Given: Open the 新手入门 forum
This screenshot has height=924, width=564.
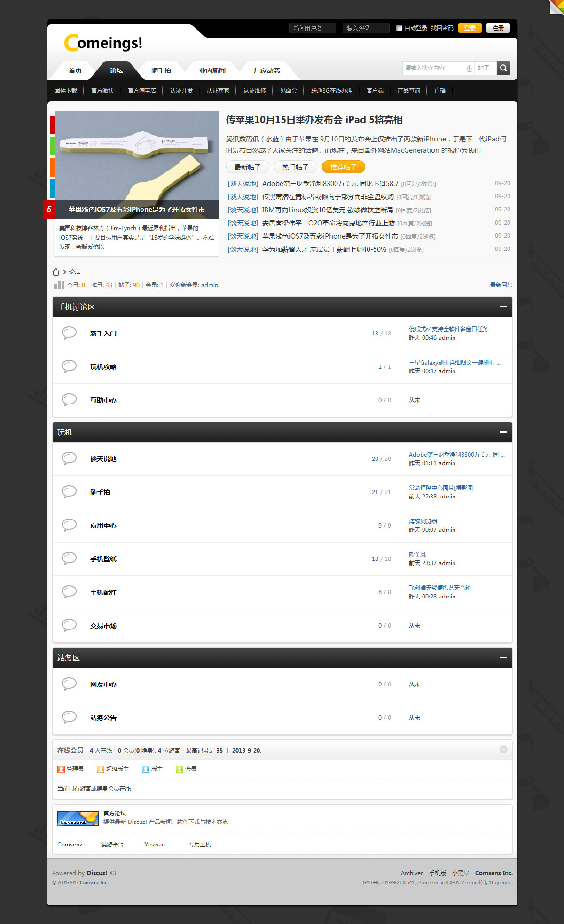Looking at the screenshot, I should 103,334.
